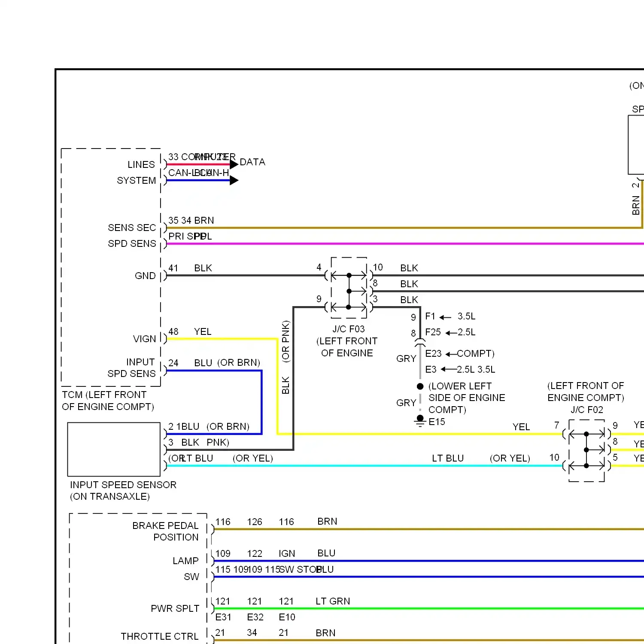Select the 'PWR SPLT' label
The width and height of the screenshot is (644, 644).
(x=175, y=608)
